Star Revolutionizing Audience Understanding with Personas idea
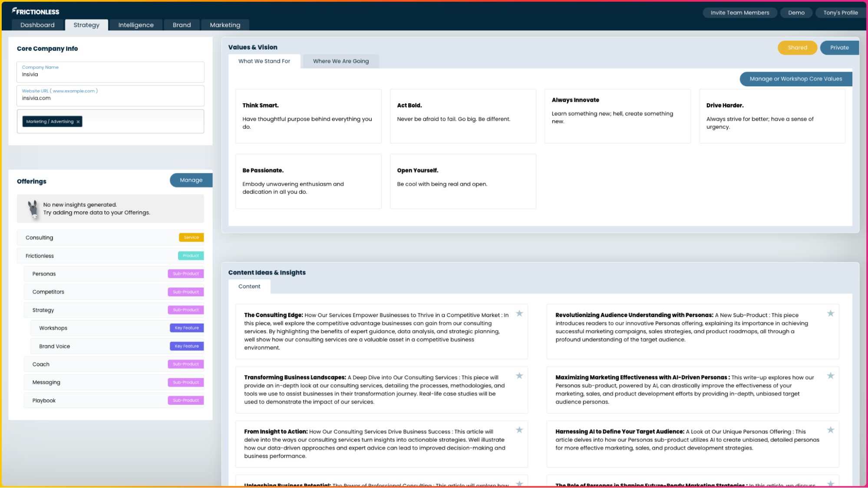Viewport: 868px width, 488px height. [830, 313]
